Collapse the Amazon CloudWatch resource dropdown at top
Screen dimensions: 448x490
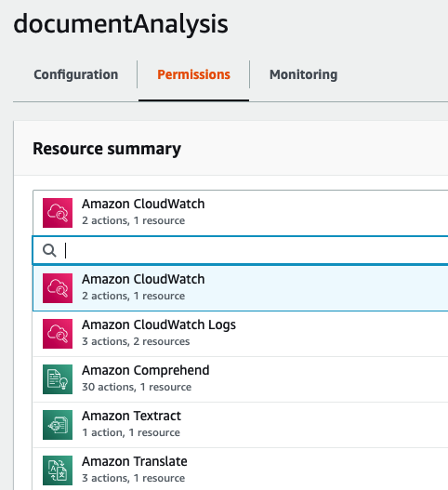click(240, 213)
